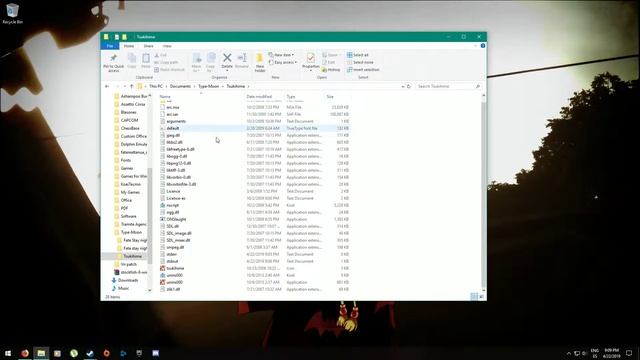
Task: Sort by Date modified column header
Action: point(259,97)
